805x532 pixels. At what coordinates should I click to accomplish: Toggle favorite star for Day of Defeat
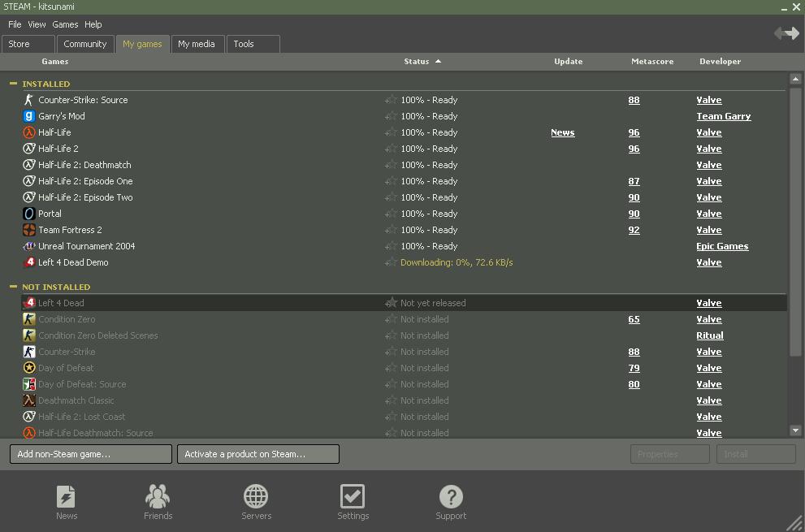click(x=392, y=368)
